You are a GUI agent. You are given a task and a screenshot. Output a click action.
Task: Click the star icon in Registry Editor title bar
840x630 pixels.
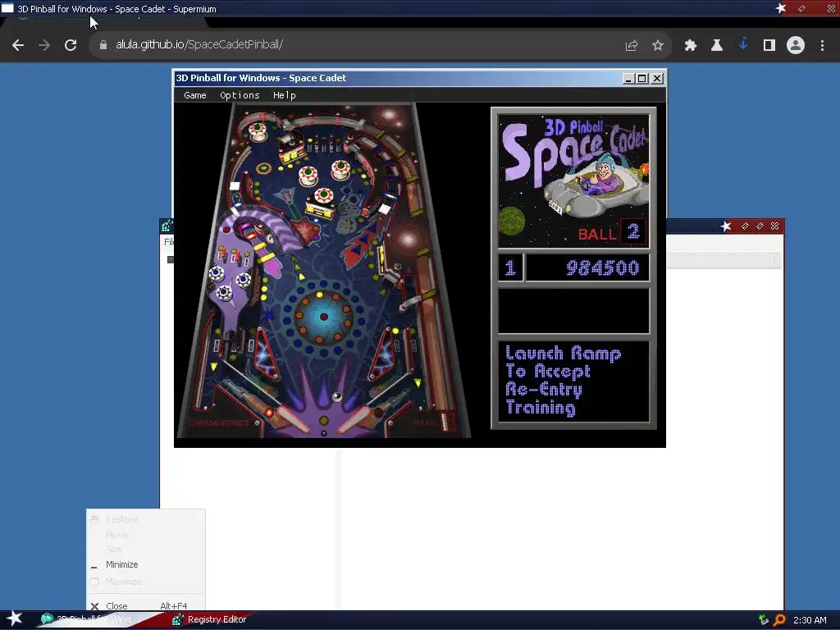point(726,226)
